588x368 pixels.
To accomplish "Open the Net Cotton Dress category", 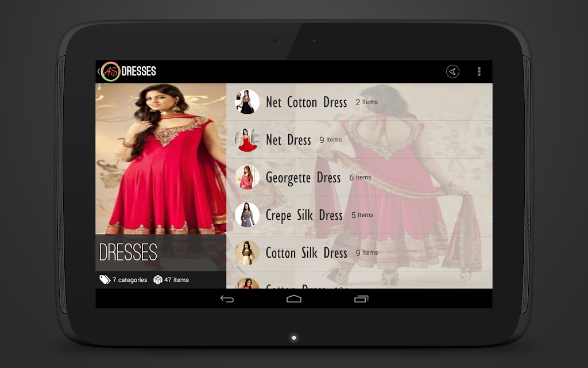I will click(x=359, y=102).
